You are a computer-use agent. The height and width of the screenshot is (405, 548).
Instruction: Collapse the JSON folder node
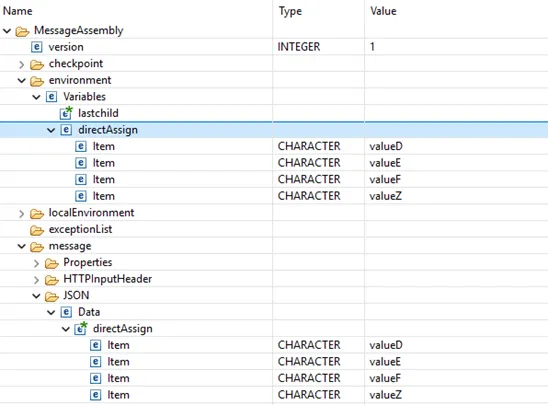pos(36,296)
